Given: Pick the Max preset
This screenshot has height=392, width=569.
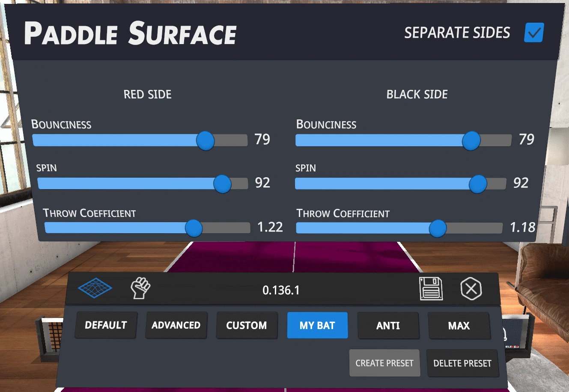Looking at the screenshot, I should pos(459,326).
